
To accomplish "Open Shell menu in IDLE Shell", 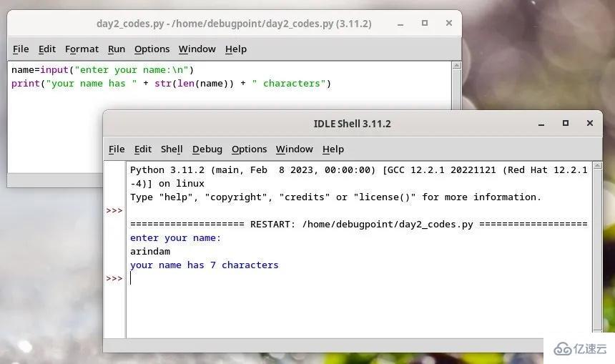I will click(x=172, y=149).
